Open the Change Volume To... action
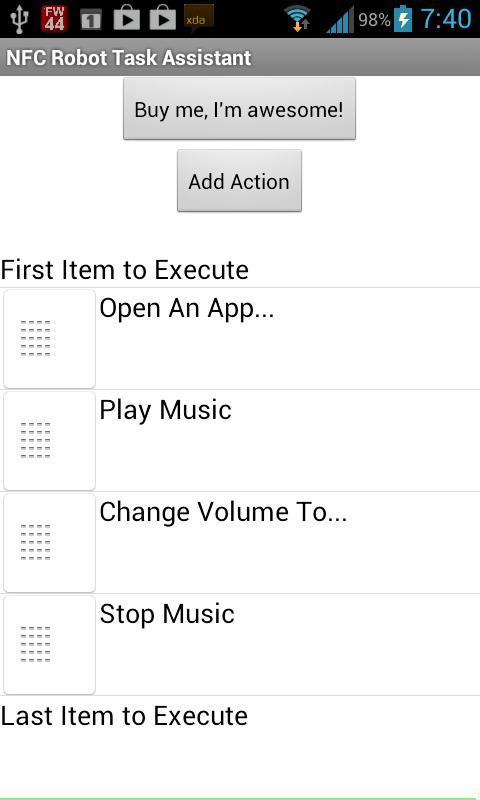The width and height of the screenshot is (480, 800). pos(240,543)
